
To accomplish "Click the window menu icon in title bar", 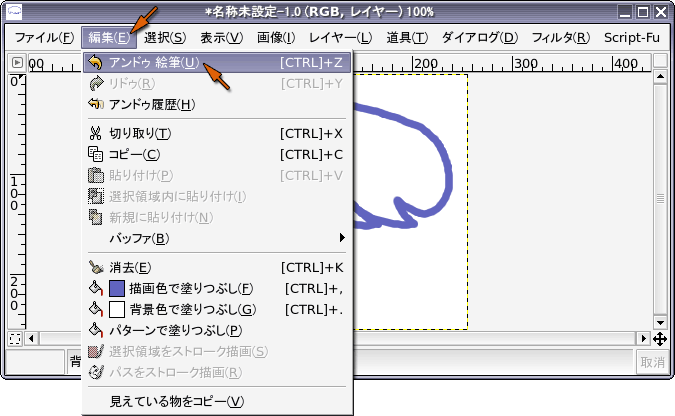I will pyautogui.click(x=14, y=11).
